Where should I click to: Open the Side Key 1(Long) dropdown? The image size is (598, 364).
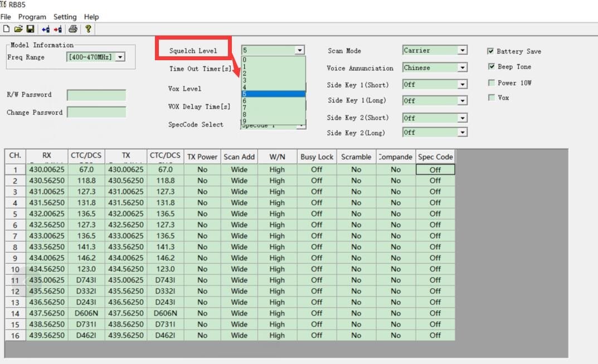click(x=462, y=101)
